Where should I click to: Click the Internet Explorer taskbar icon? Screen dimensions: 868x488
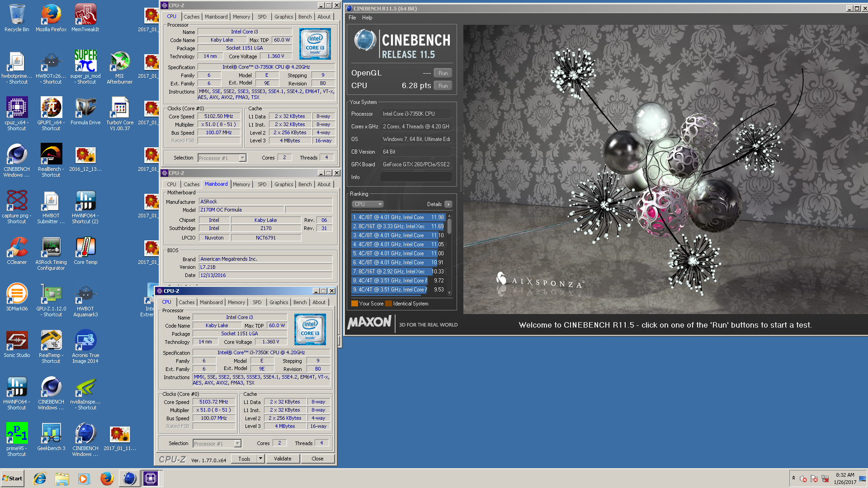(40, 479)
